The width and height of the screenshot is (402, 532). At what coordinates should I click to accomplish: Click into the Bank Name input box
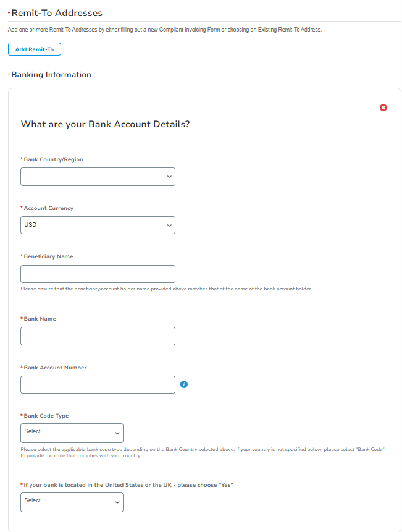click(98, 336)
